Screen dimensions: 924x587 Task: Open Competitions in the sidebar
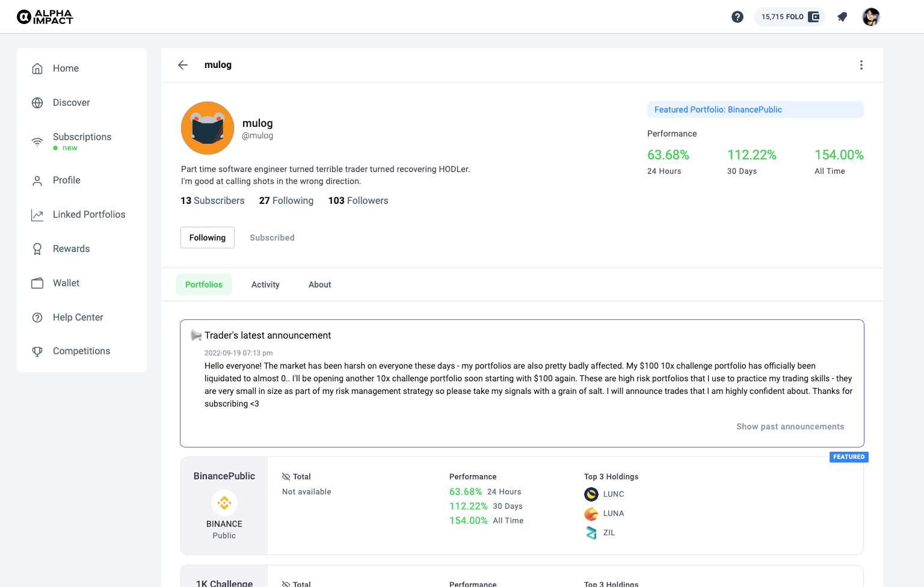tap(82, 351)
